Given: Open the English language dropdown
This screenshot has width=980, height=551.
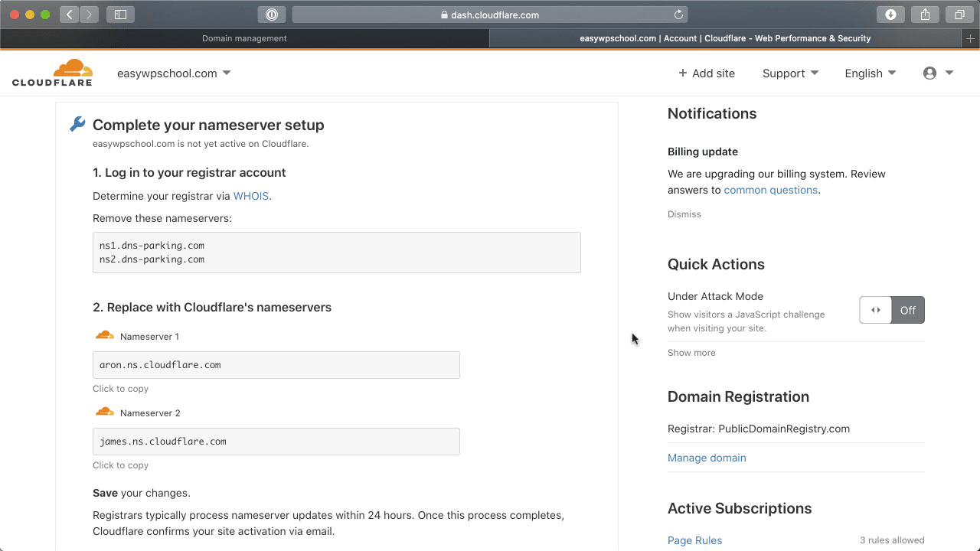Looking at the screenshot, I should pyautogui.click(x=871, y=73).
